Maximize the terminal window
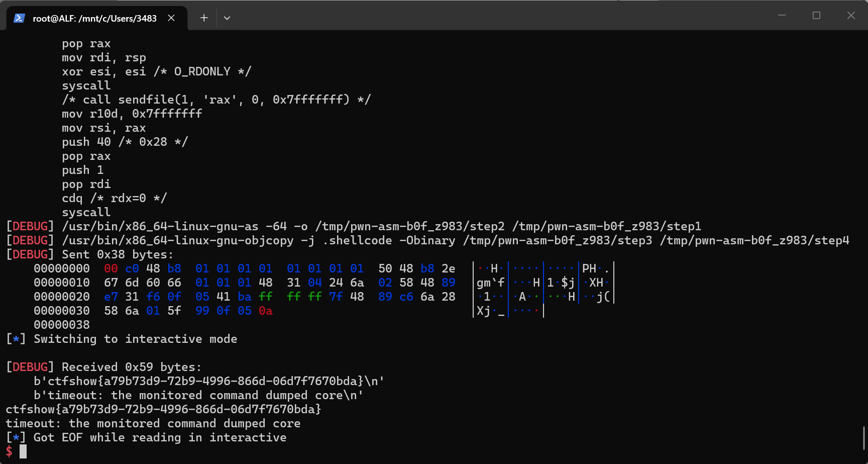The image size is (868, 464). pyautogui.click(x=816, y=16)
